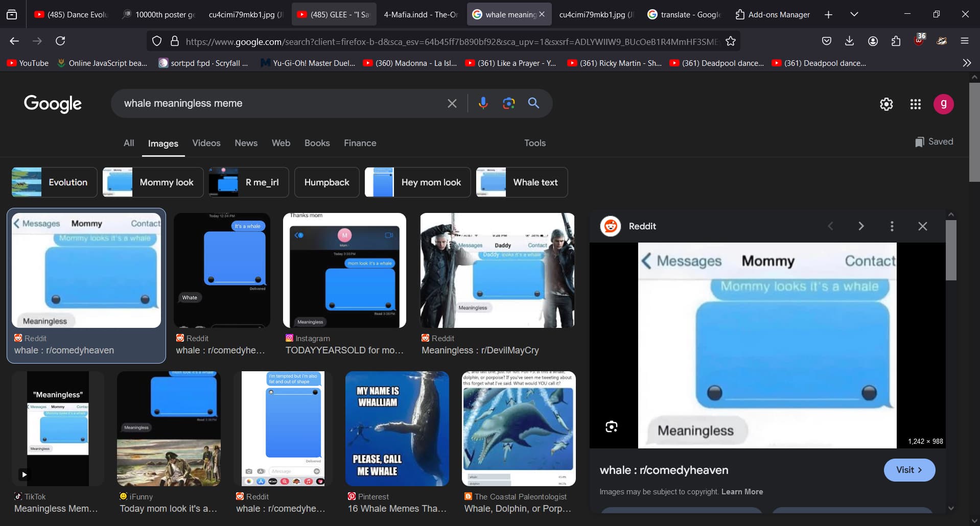Open the iFunny mom look thumbnail

pos(169,428)
